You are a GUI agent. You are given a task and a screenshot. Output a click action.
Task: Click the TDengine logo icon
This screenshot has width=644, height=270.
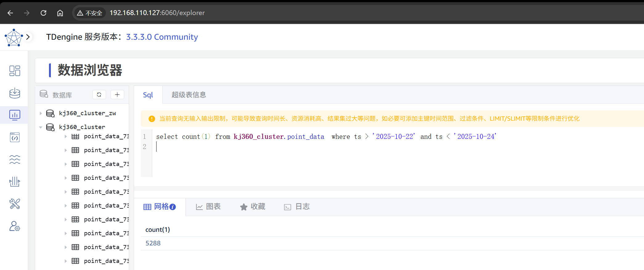14,38
